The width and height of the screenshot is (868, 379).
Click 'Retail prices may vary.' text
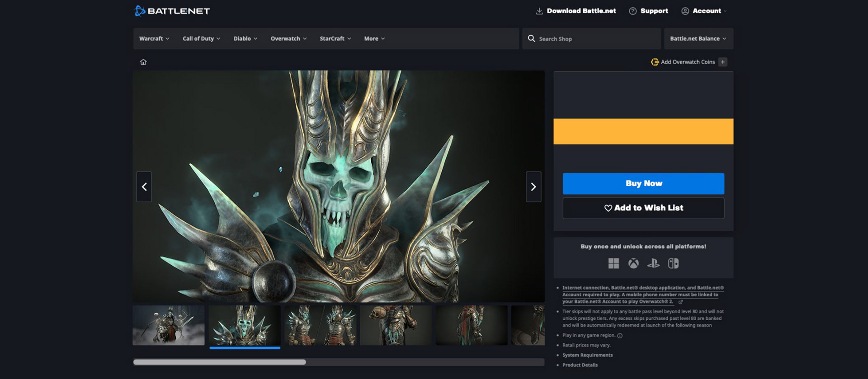[x=586, y=345]
